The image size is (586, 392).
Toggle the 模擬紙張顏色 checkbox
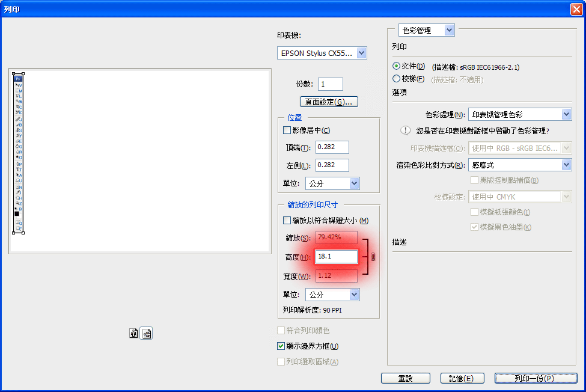click(474, 212)
